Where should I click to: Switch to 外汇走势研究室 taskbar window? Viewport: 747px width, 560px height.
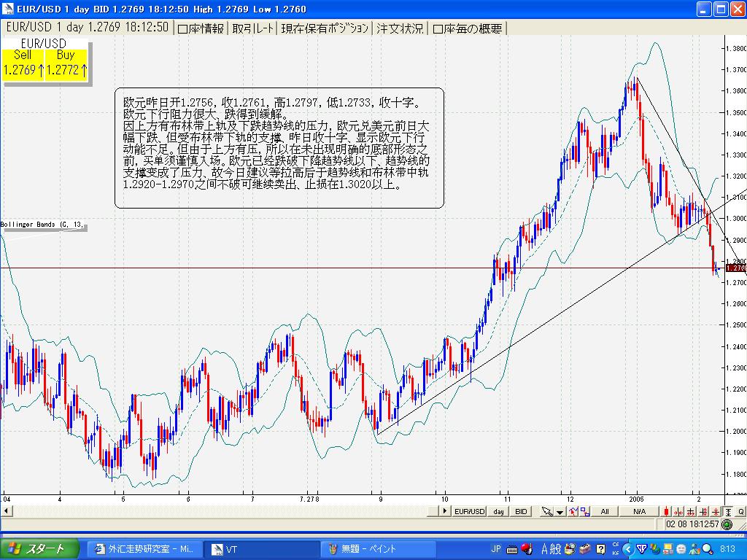(145, 549)
